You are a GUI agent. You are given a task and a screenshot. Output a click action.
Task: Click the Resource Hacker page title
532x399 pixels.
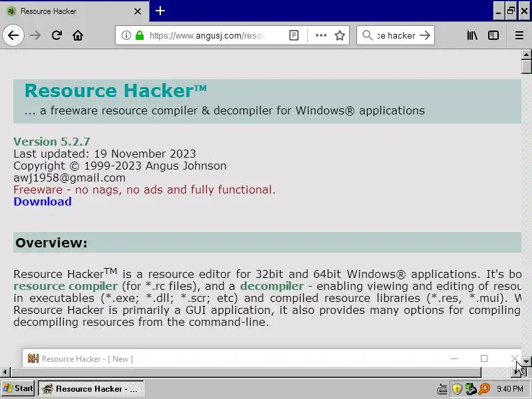115,90
